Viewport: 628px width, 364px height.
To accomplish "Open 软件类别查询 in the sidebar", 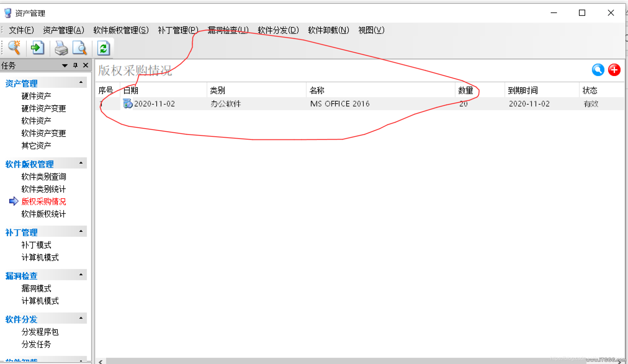I will pos(44,177).
